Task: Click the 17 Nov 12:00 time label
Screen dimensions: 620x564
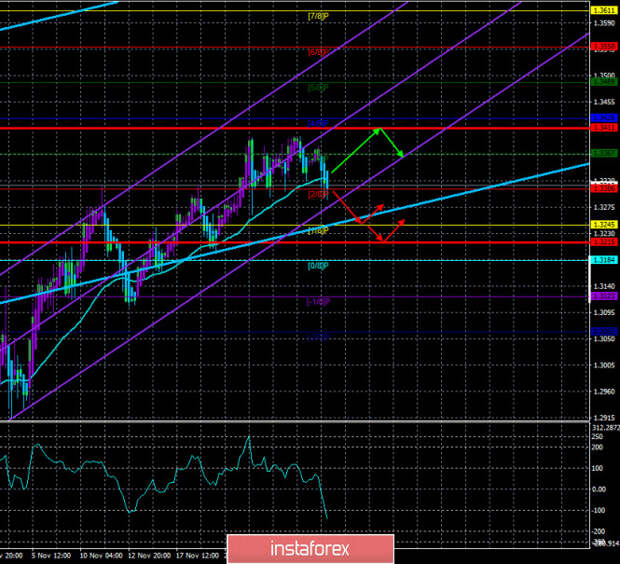Action: [x=197, y=556]
